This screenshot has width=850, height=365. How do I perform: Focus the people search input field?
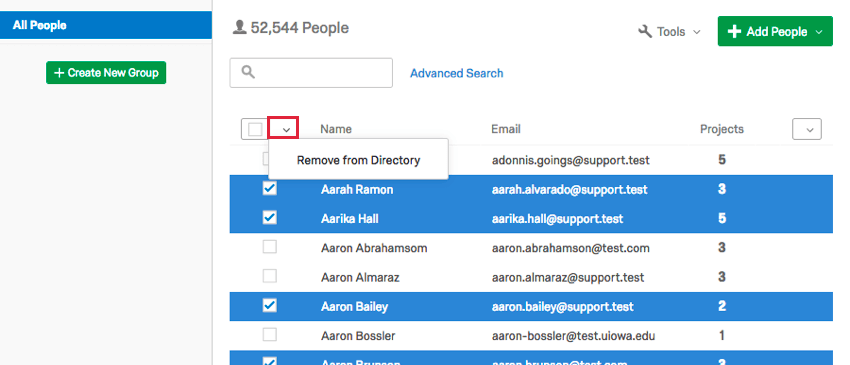tap(311, 73)
